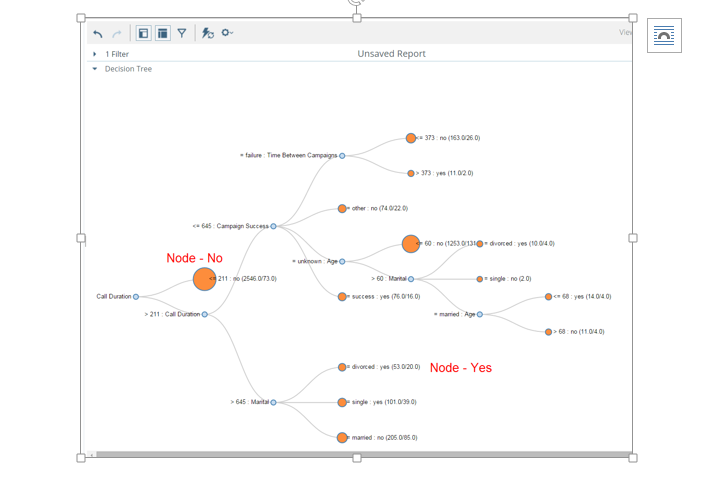Click the top-left corner resize handle
The height and width of the screenshot is (489, 712).
pos(81,18)
